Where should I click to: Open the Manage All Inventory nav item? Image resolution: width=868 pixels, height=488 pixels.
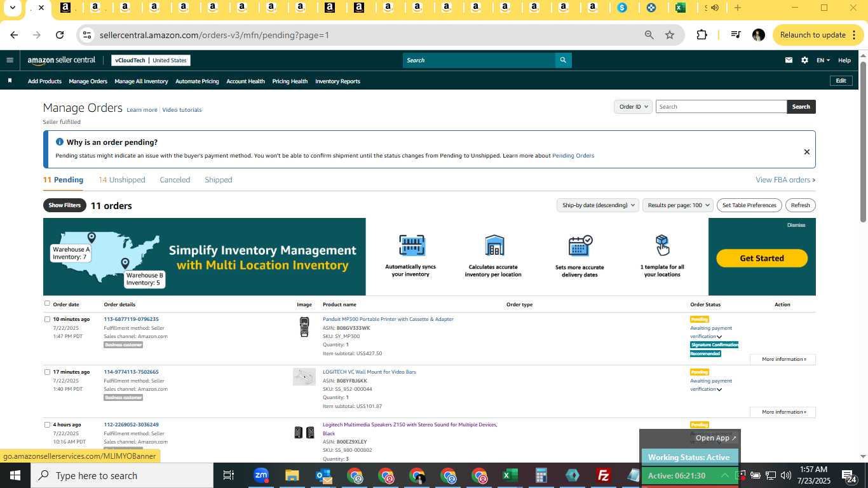[x=141, y=81]
